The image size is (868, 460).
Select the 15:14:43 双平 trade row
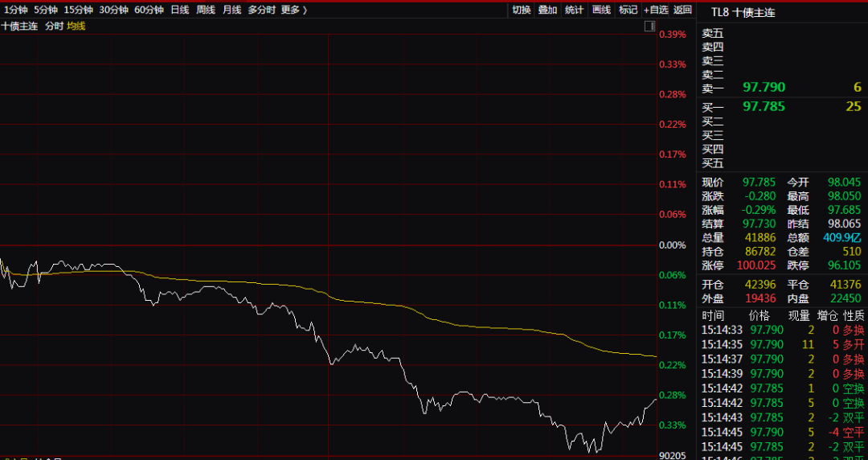point(782,417)
